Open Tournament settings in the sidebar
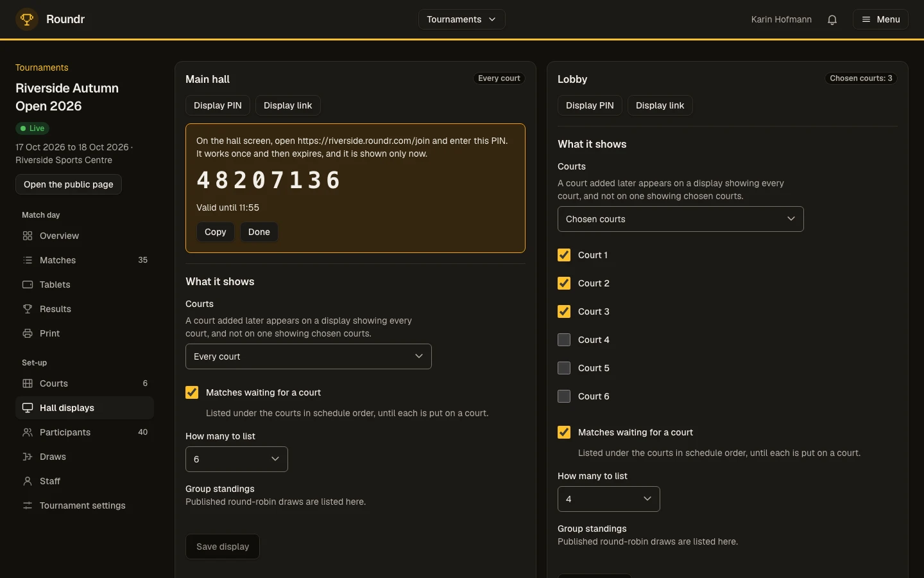Screen dimensions: 924x578 (x=85, y=505)
